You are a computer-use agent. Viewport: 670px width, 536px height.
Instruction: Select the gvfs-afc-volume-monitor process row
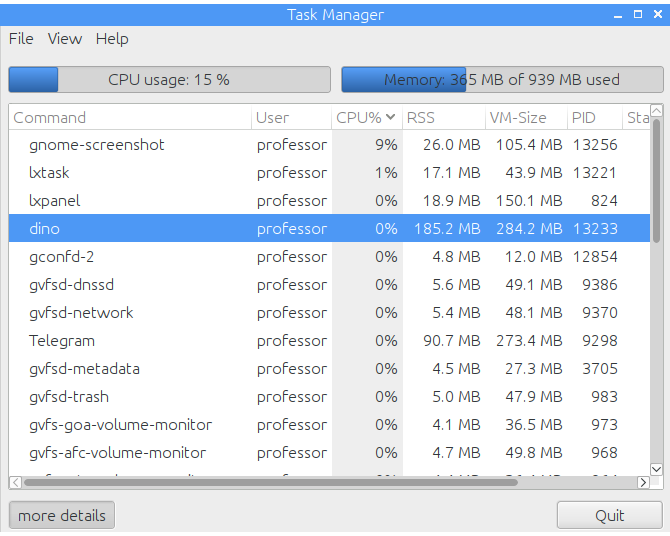[329, 453]
